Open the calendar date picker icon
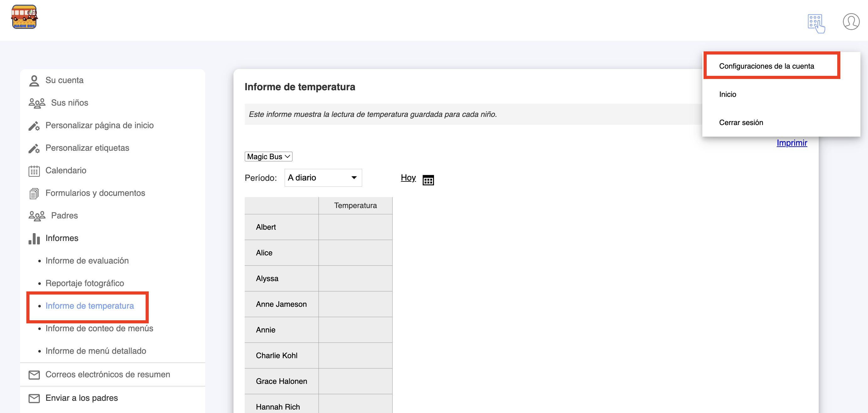868x413 pixels. (x=428, y=180)
